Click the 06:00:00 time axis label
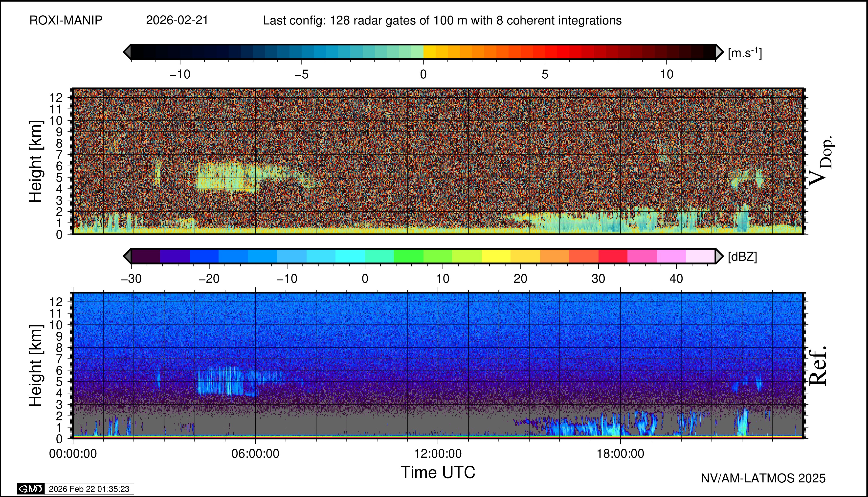 tap(255, 454)
